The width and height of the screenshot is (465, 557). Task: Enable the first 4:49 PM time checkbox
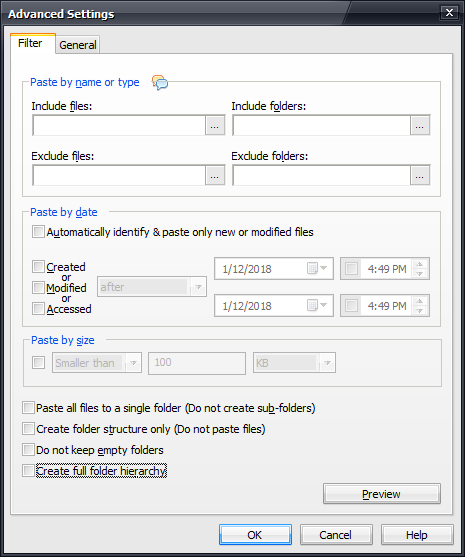pyautogui.click(x=351, y=269)
